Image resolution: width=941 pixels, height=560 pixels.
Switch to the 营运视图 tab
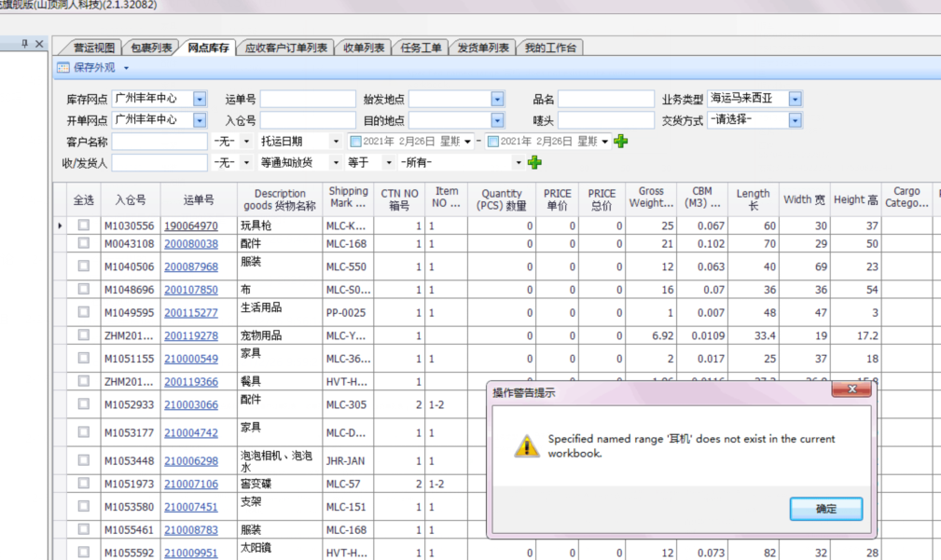click(x=93, y=48)
